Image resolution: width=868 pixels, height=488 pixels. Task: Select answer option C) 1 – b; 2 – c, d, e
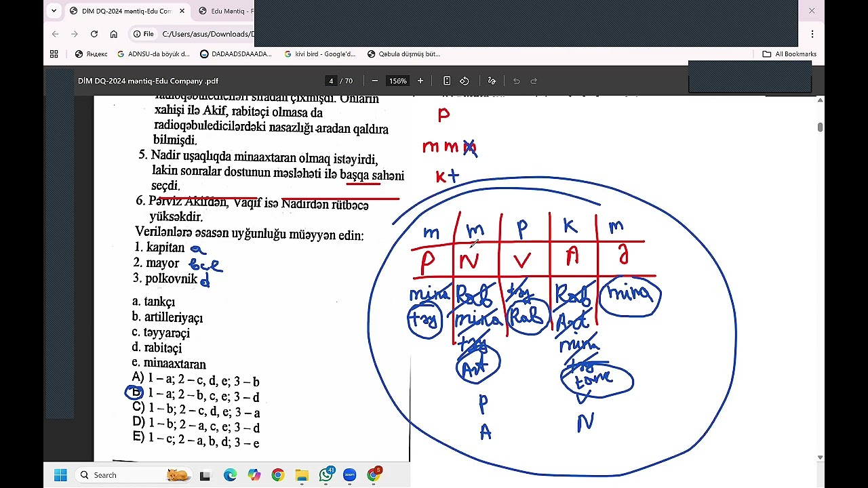(196, 411)
